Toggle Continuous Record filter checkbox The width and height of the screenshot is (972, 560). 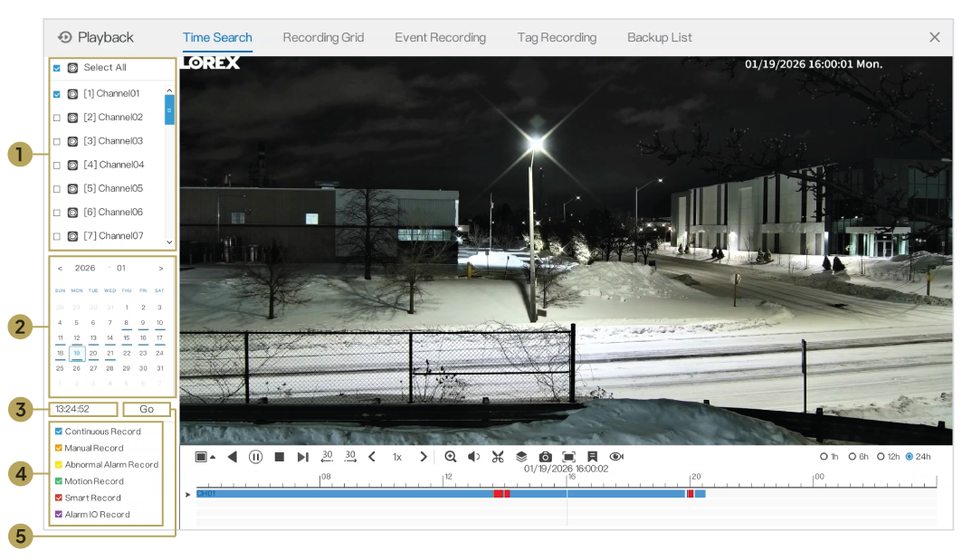[59, 432]
